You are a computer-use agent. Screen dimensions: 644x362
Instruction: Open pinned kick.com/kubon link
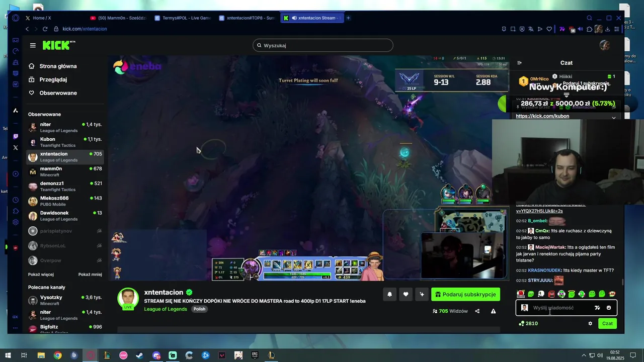(542, 116)
